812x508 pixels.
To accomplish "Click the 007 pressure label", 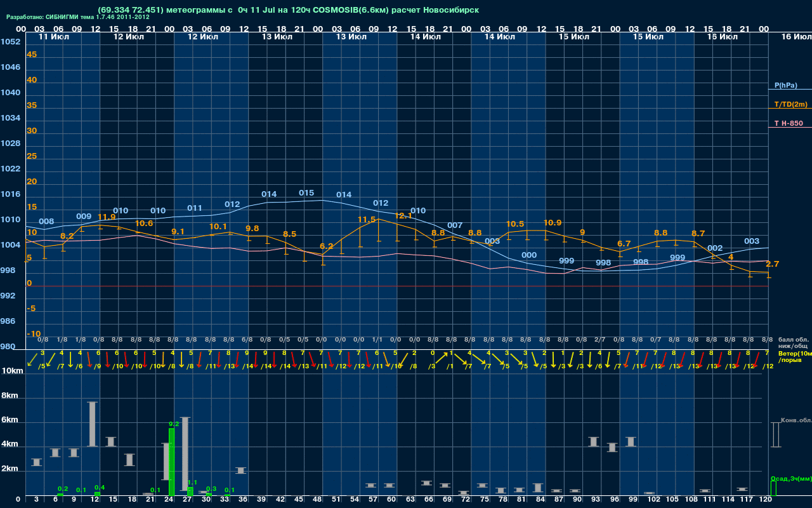I will [455, 225].
